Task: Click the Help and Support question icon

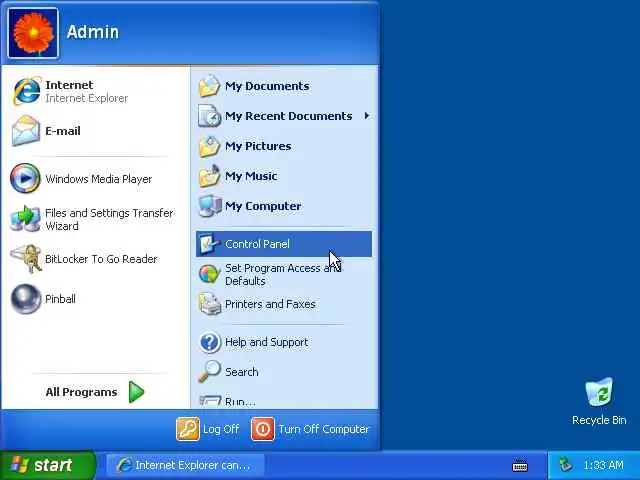Action: (210, 342)
